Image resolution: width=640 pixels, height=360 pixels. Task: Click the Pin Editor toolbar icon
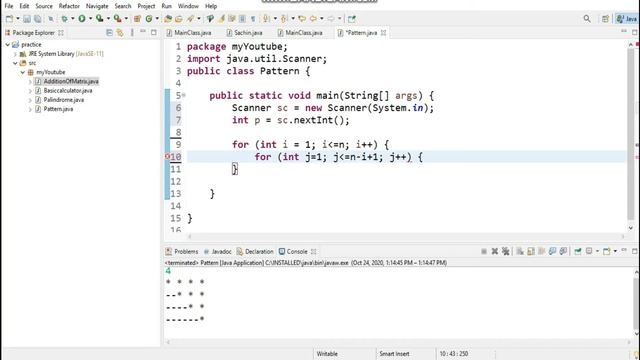point(351,18)
